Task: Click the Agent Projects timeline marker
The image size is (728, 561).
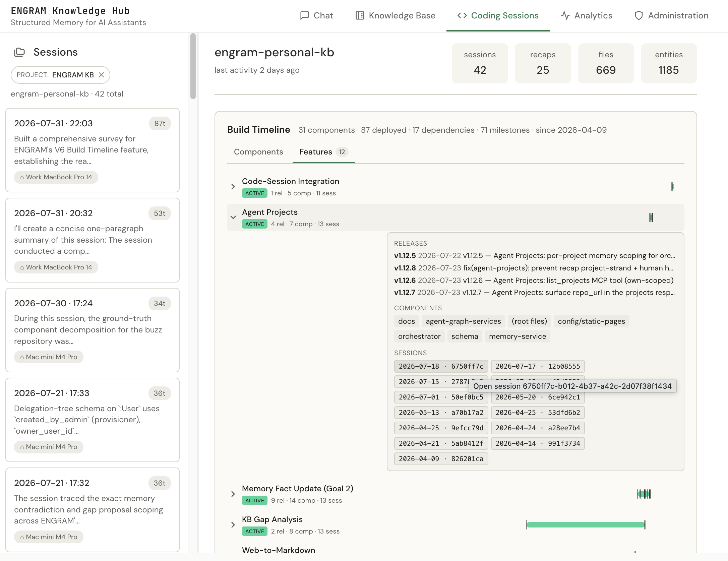Action: [x=651, y=217]
